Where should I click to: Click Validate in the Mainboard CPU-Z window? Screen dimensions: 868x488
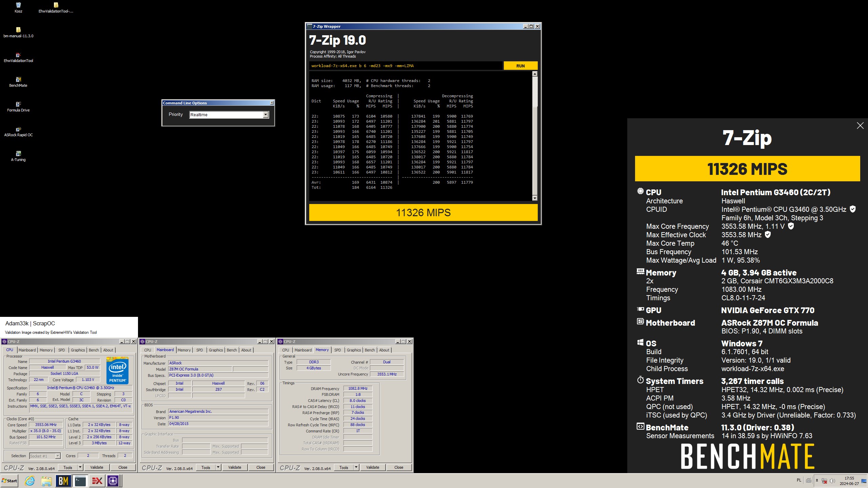click(235, 467)
